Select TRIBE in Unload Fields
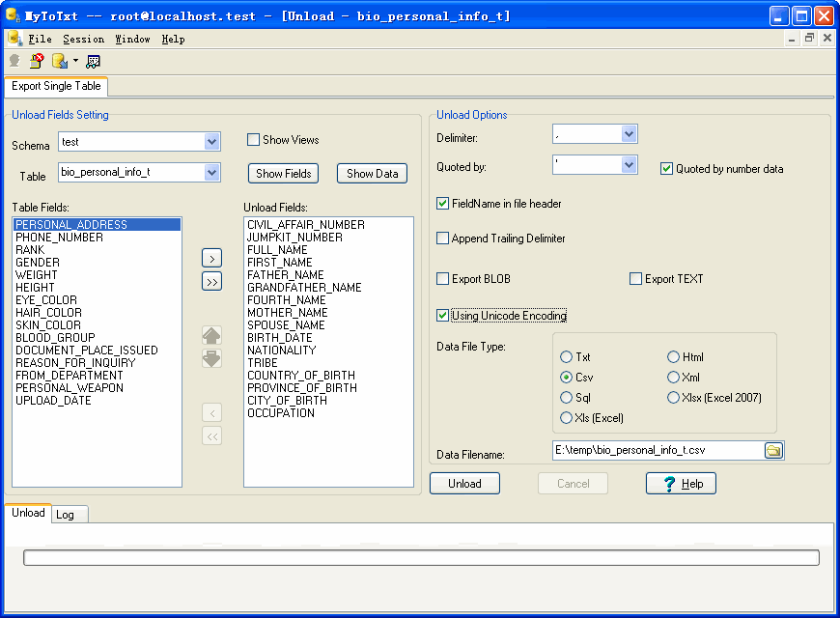 pos(328,363)
